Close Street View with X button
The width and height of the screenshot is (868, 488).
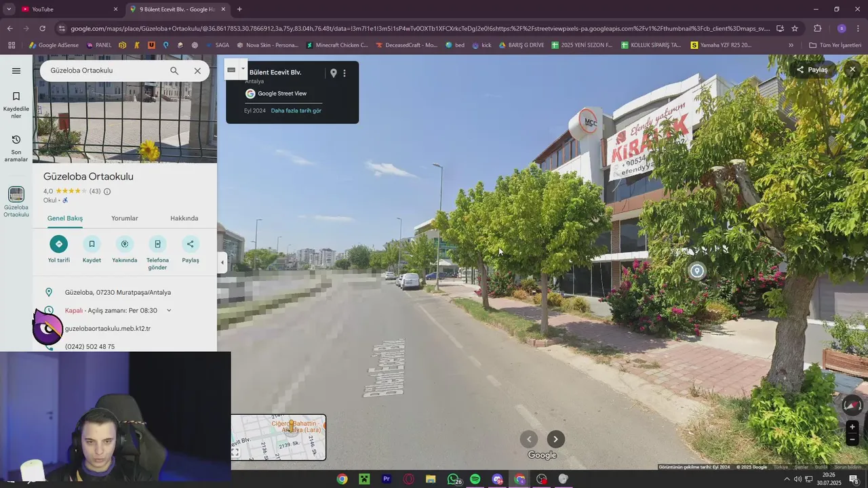click(852, 69)
